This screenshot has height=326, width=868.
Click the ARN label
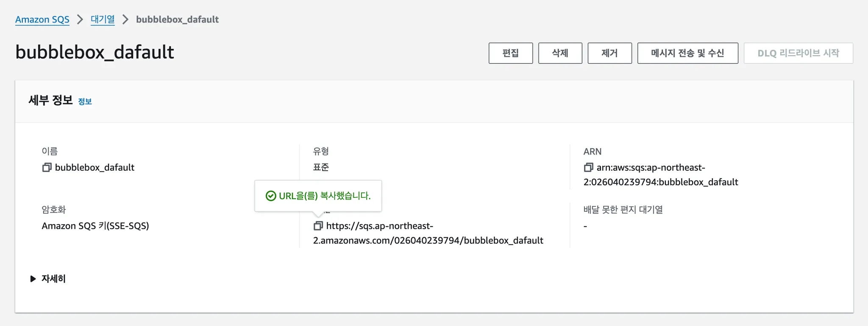tap(593, 152)
